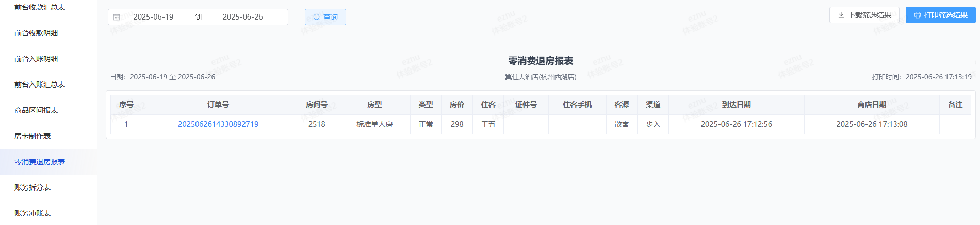This screenshot has width=980, height=225.
Task: Select active 零消费退房报表 menu item
Action: coord(48,162)
